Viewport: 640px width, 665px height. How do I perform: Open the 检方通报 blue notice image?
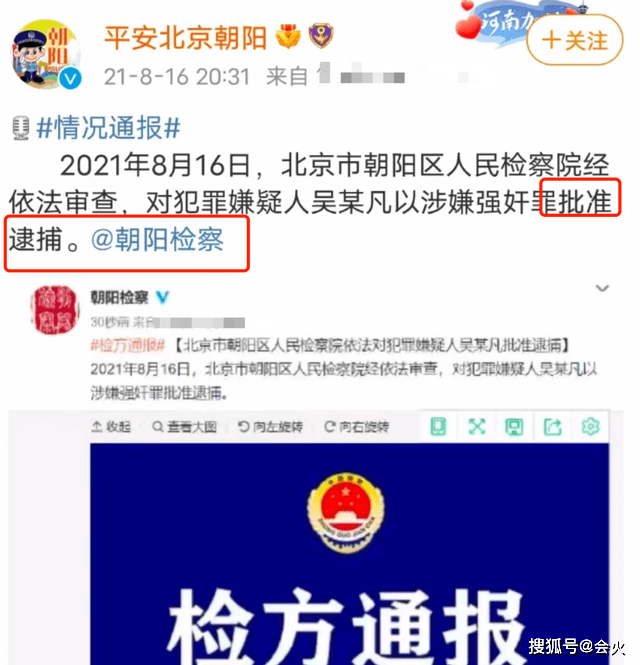click(x=349, y=553)
